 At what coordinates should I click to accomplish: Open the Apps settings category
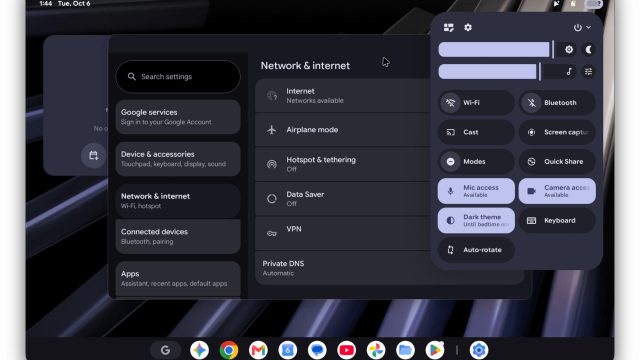[x=178, y=278]
